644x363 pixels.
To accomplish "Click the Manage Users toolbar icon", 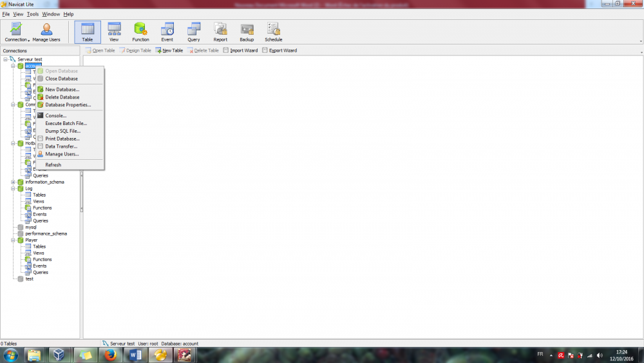I will coord(46,32).
